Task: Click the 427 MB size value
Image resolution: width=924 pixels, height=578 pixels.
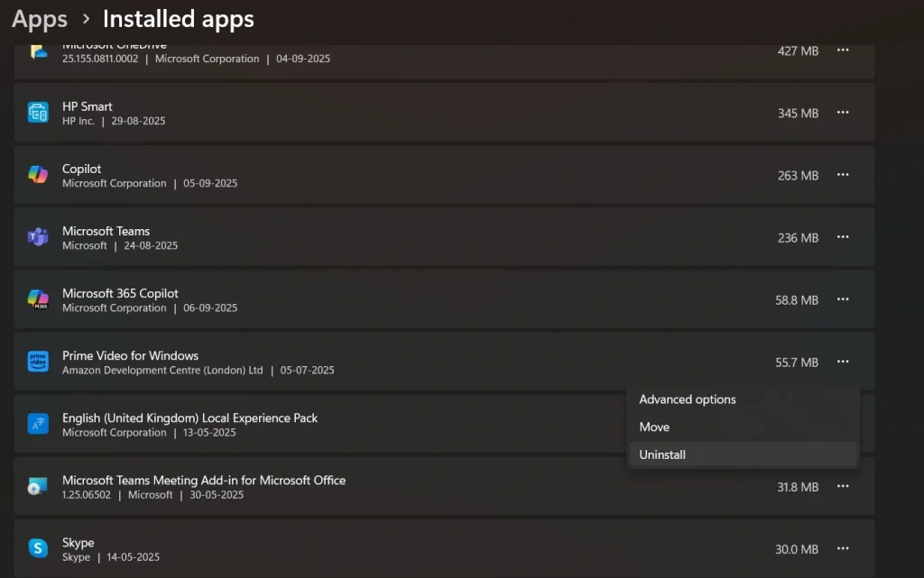Action: coord(798,51)
